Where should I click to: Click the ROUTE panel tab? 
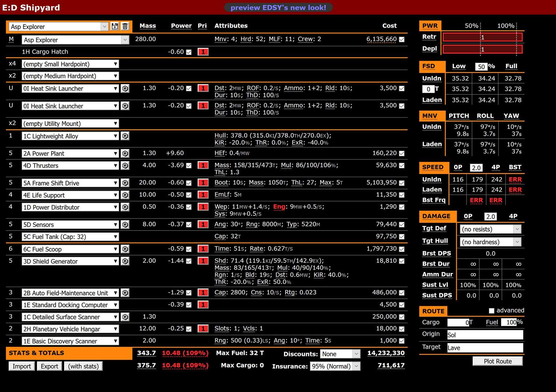(x=433, y=311)
